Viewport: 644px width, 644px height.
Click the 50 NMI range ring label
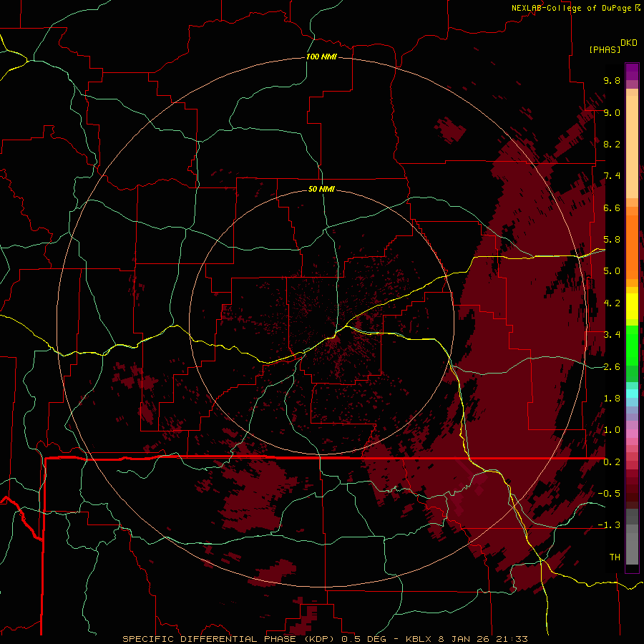tap(321, 189)
